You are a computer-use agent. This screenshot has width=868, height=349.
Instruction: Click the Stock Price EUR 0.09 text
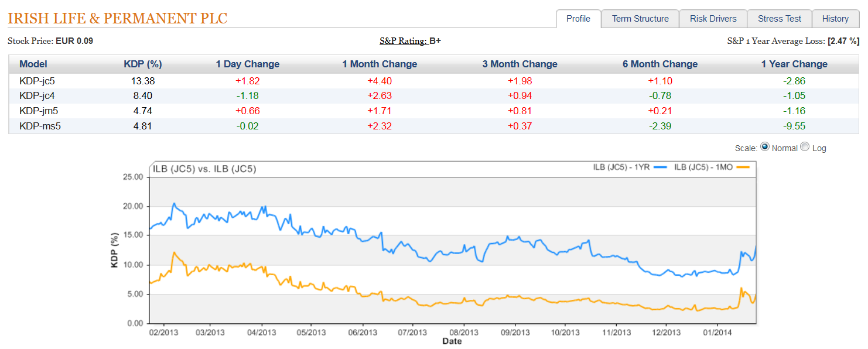tap(50, 41)
